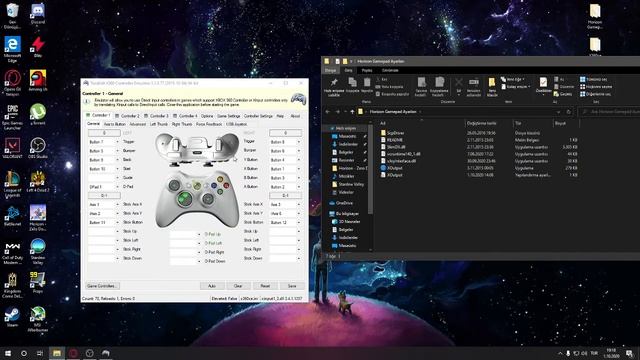Click the gamepad icon in the emulator header
This screenshot has height=360, width=640.
click(x=298, y=99)
